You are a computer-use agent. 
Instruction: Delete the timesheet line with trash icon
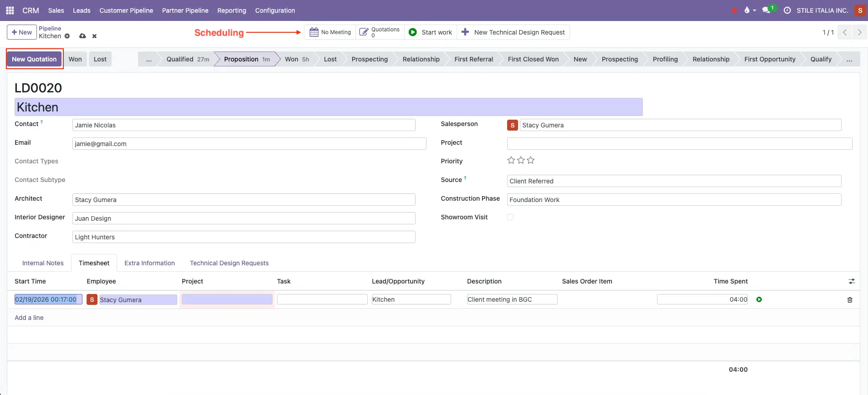coord(850,300)
